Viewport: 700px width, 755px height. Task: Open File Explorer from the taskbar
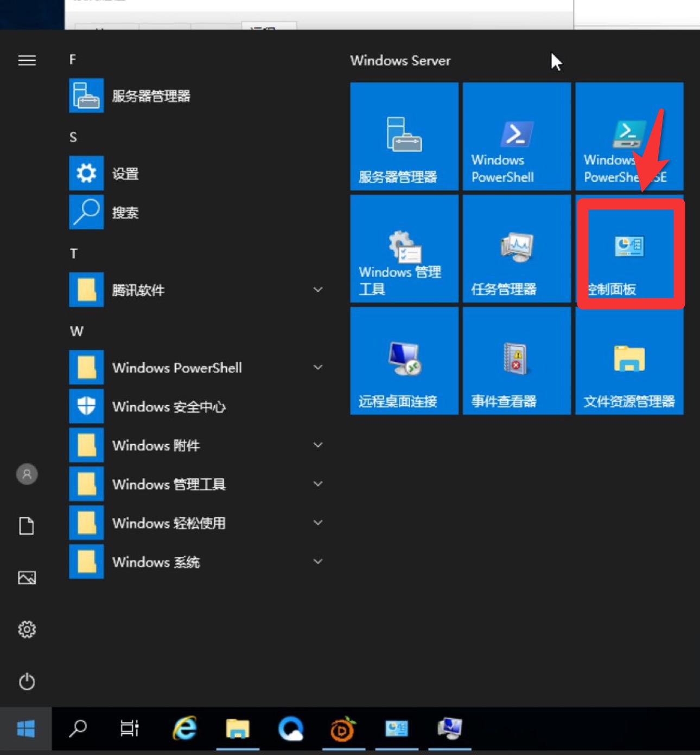coord(237,729)
